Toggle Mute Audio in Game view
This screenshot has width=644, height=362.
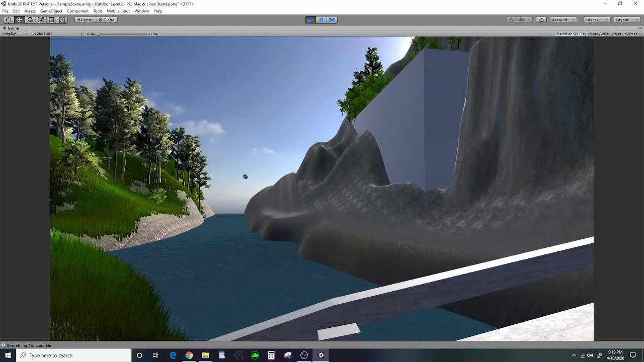[598, 33]
